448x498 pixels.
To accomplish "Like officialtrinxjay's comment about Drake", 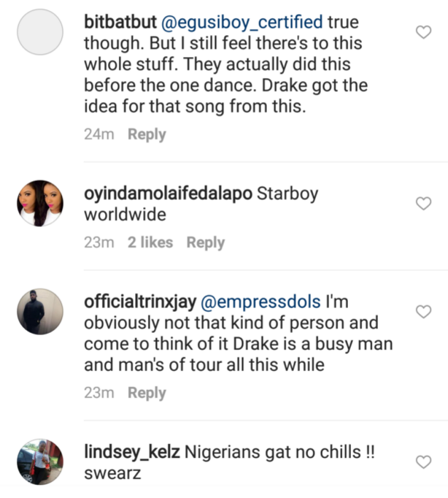I will 423,312.
